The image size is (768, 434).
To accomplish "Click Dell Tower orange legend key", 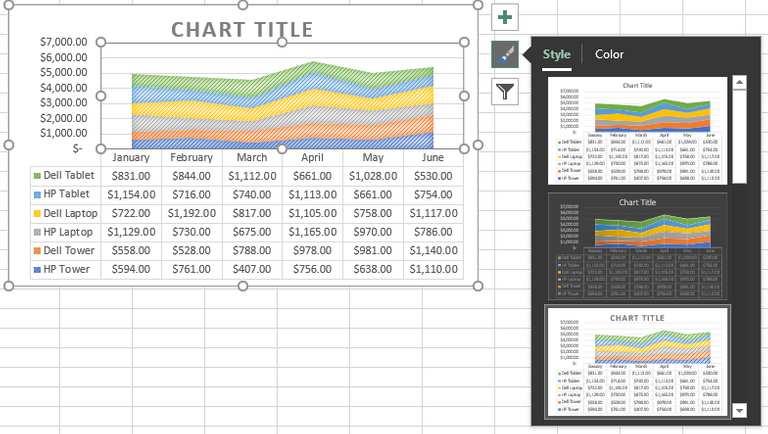I will coord(37,251).
